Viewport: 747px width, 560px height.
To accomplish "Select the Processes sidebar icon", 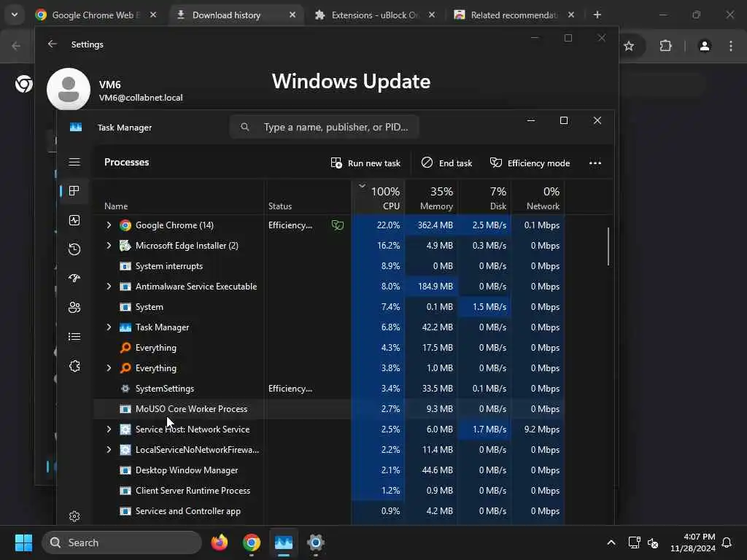I will click(74, 191).
